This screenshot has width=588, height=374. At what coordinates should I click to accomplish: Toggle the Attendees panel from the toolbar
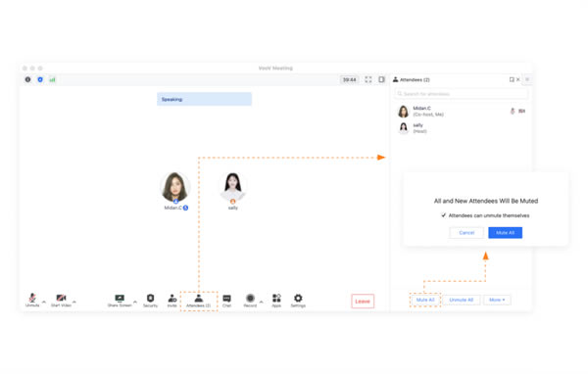pos(199,301)
